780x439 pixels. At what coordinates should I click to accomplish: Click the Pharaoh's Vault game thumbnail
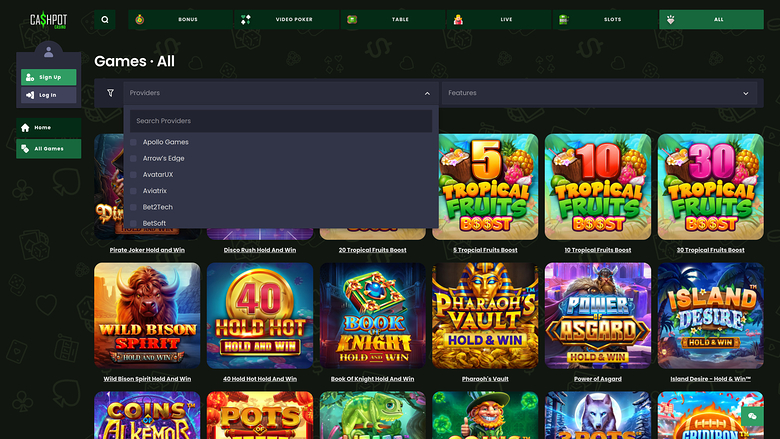[x=485, y=316]
